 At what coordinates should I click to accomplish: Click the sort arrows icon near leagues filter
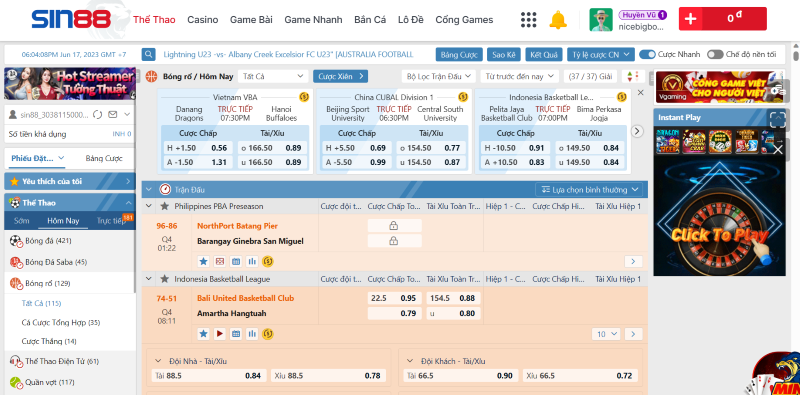point(633,77)
